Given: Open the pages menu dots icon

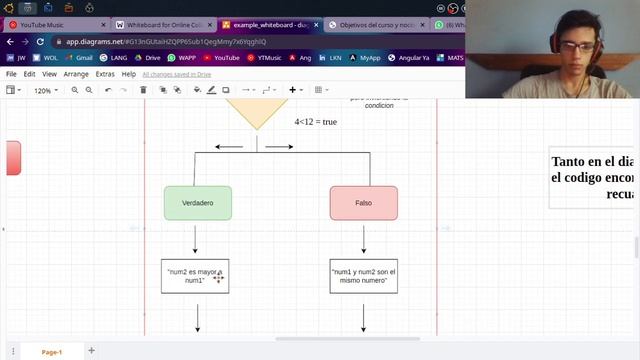Looking at the screenshot, I should tap(13, 351).
